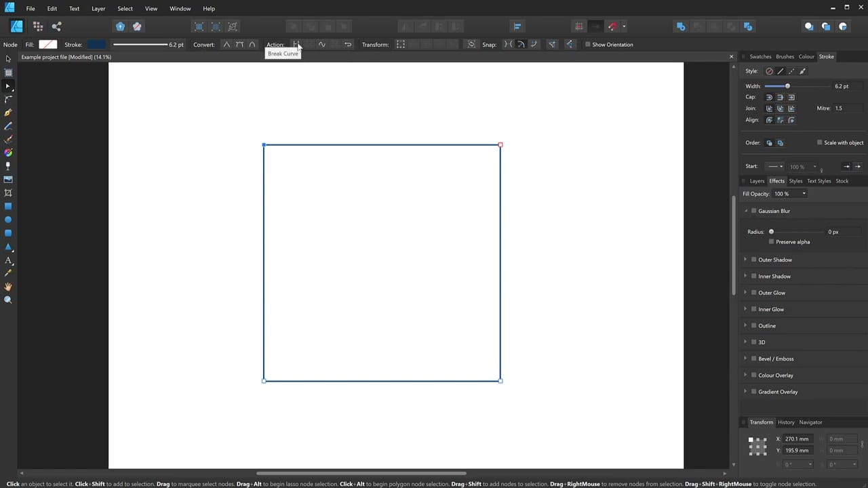Switch to the Export Persona
Viewport: 868px width, 488px height.
click(x=56, y=26)
